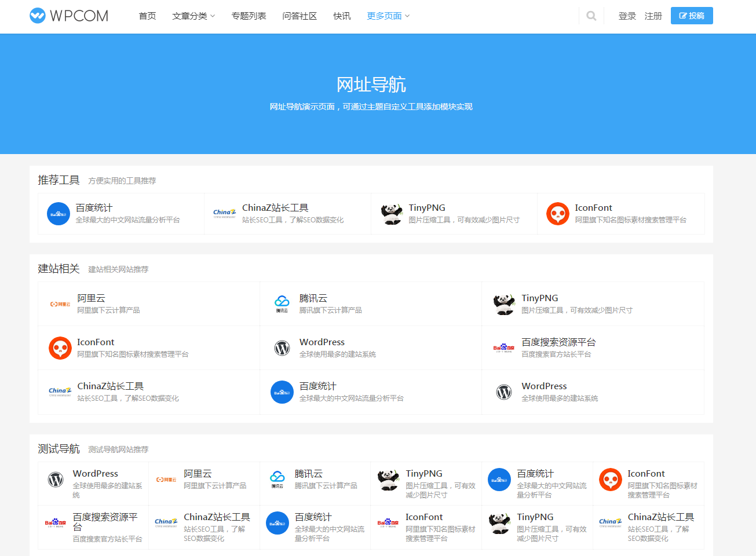This screenshot has height=556, width=756.
Task: Click 百度搜索资源平台 icon in 测试导航 second row
Action: (x=56, y=523)
